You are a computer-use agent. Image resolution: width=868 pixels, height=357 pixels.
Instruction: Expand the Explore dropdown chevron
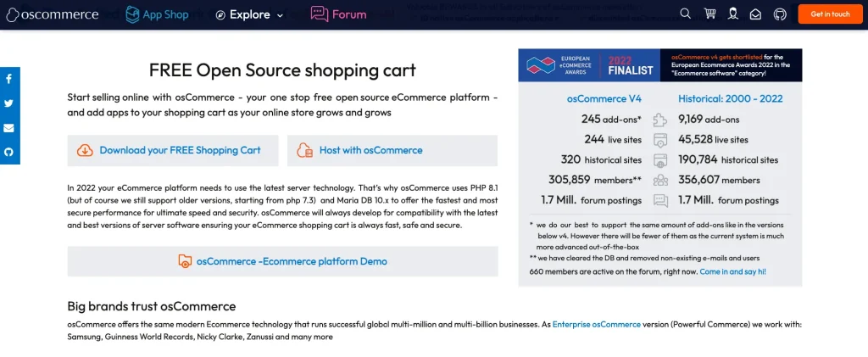pyautogui.click(x=280, y=15)
